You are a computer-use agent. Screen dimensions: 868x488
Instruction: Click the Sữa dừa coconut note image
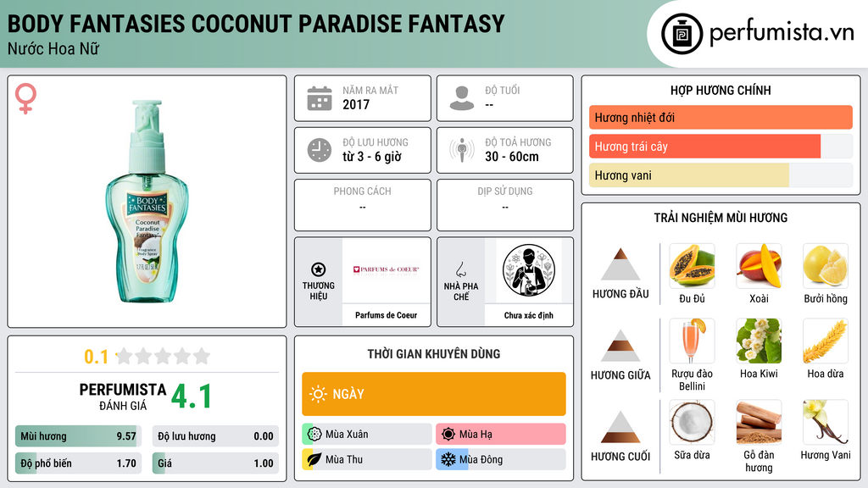[692, 422]
